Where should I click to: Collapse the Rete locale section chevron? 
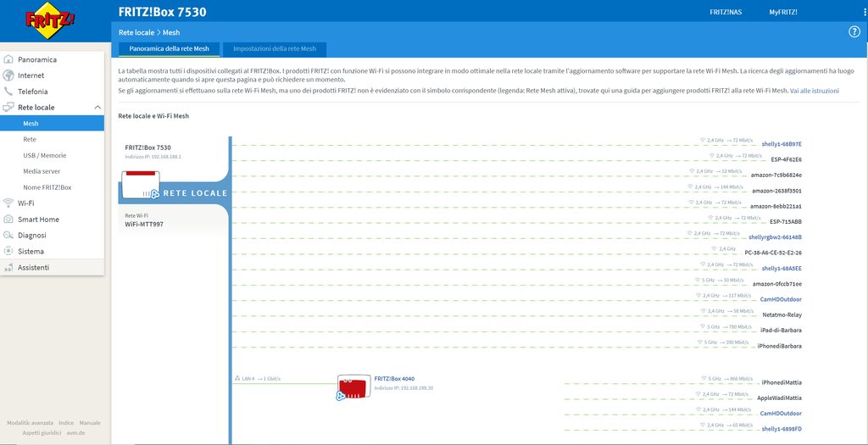(97, 108)
